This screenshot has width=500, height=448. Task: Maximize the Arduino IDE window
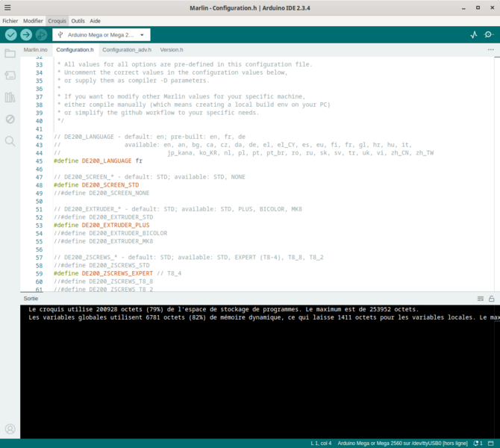tap(478, 7)
